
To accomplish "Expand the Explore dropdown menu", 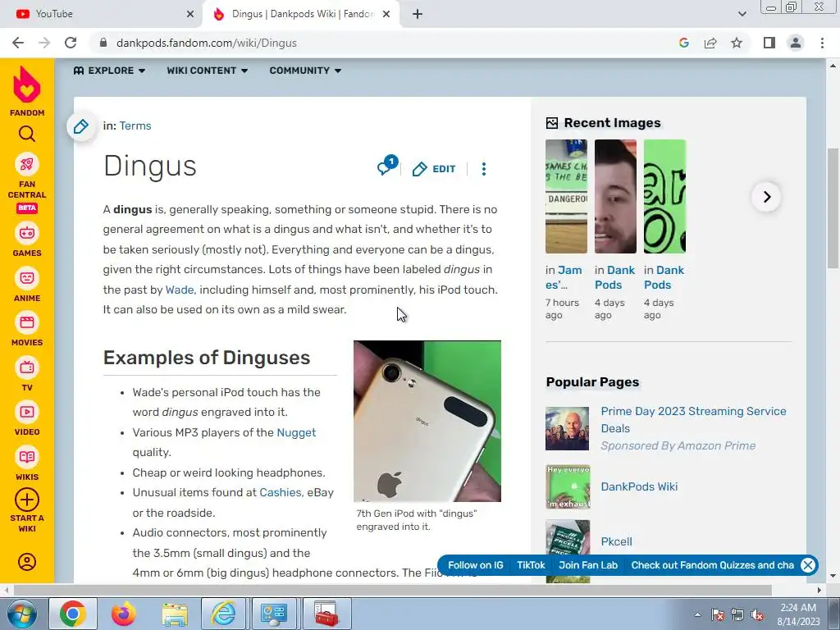I will pyautogui.click(x=109, y=71).
